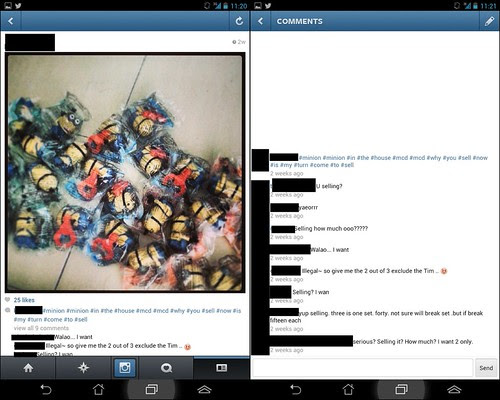The height and width of the screenshot is (400, 500).
Task: Refresh the photo post
Action: pyautogui.click(x=239, y=21)
